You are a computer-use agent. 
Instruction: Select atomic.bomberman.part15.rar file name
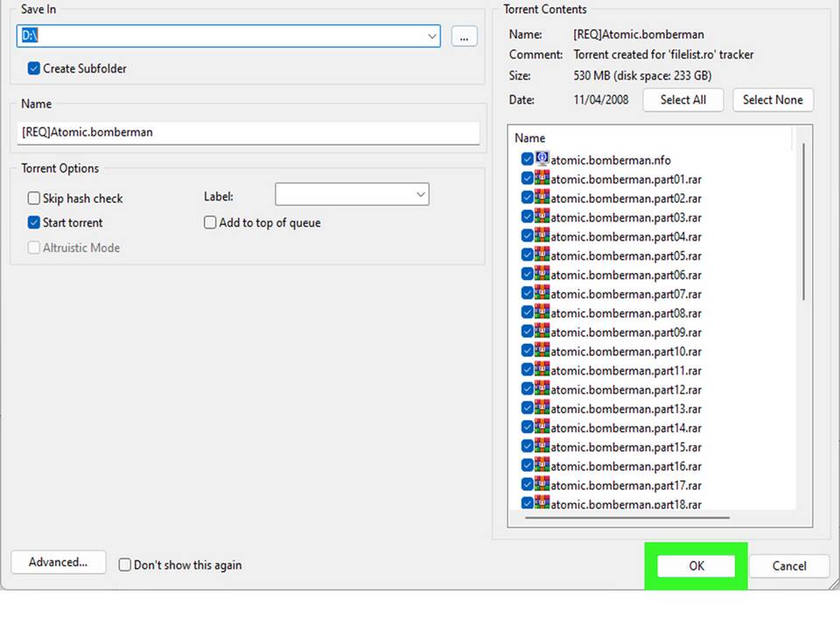[626, 447]
